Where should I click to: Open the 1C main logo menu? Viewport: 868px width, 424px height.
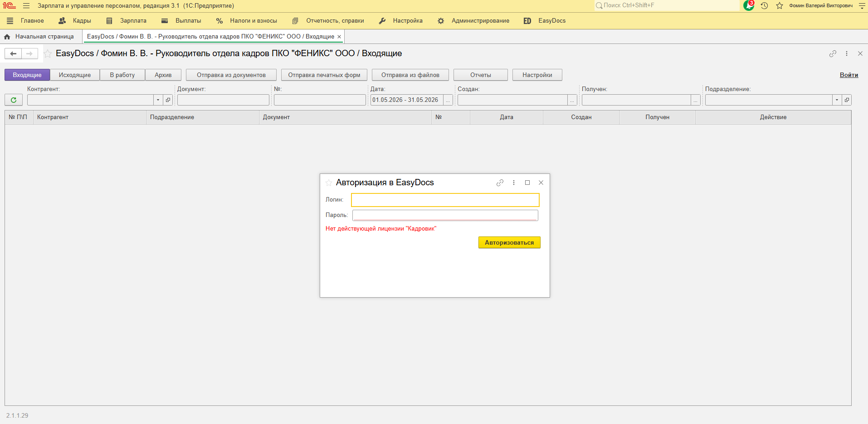coord(10,6)
